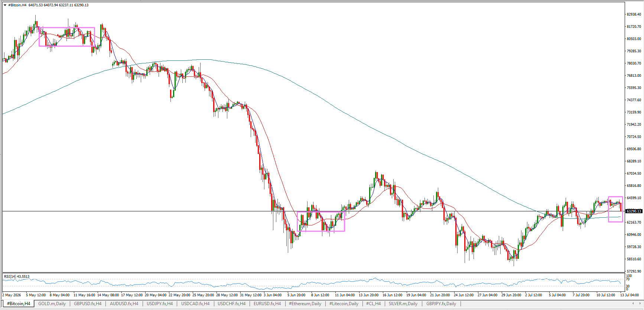Switch to AUDUSD.fx,H4 chart tab

124,304
